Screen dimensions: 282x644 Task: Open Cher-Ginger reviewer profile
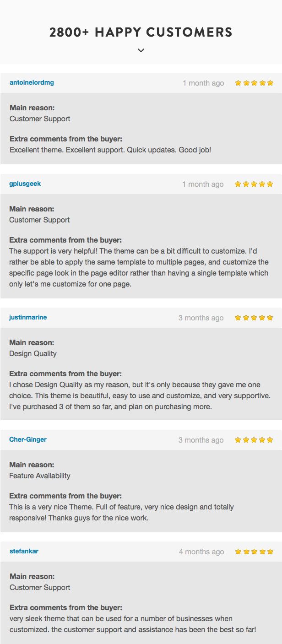pos(28,440)
